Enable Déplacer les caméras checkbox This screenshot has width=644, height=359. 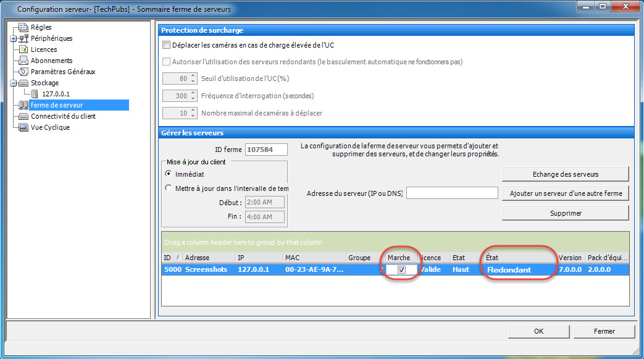point(166,45)
